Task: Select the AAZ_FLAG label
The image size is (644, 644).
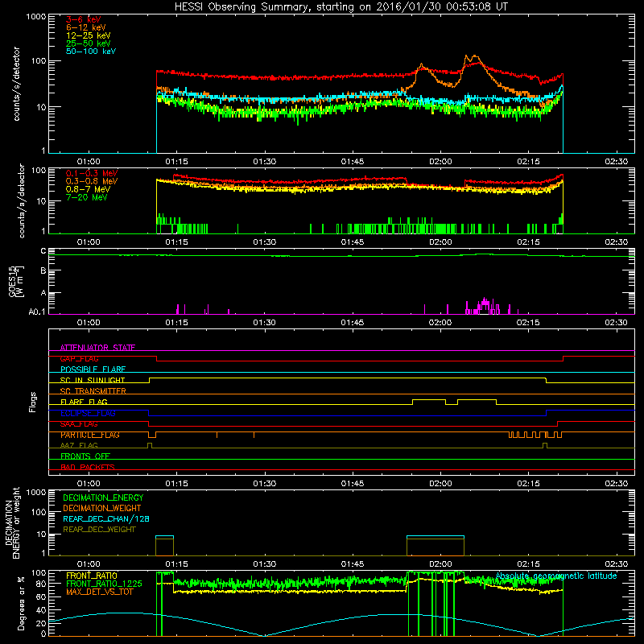Action: tap(79, 445)
